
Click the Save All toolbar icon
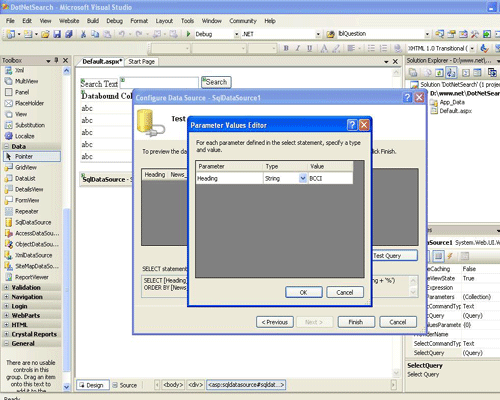pos(69,34)
